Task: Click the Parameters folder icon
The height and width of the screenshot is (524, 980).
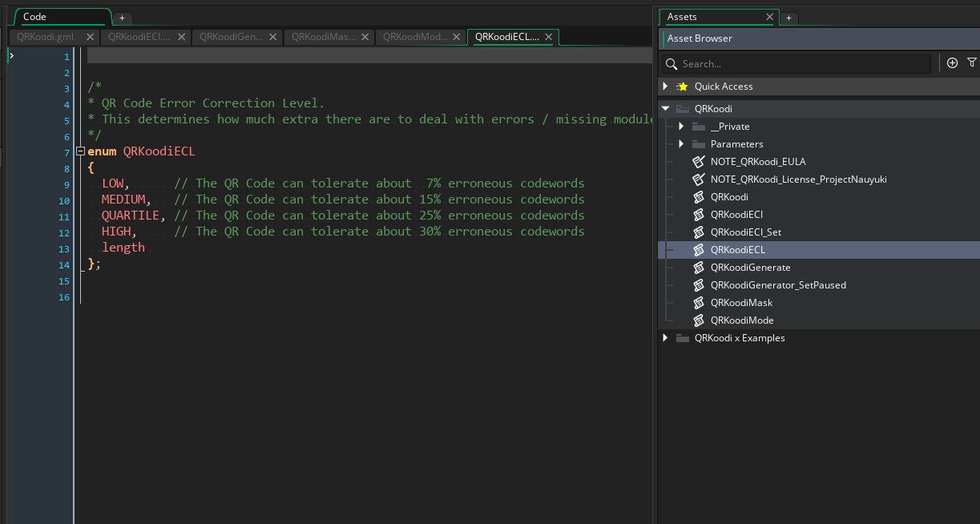Action: (x=699, y=144)
